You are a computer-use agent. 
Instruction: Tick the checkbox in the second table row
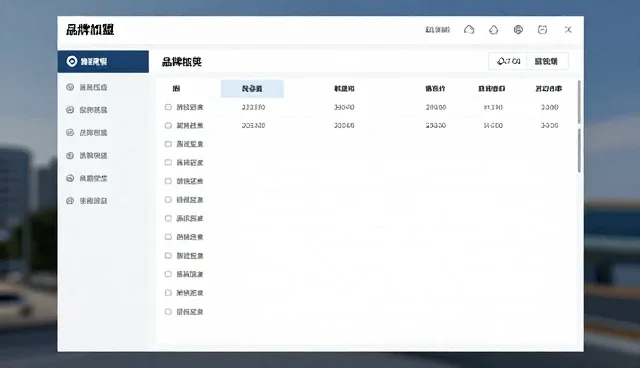click(168, 125)
